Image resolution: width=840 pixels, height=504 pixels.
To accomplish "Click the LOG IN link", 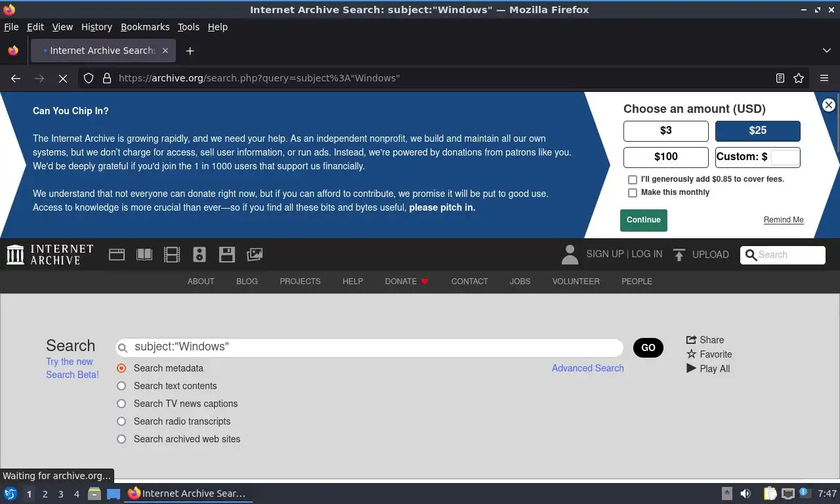I will (646, 254).
